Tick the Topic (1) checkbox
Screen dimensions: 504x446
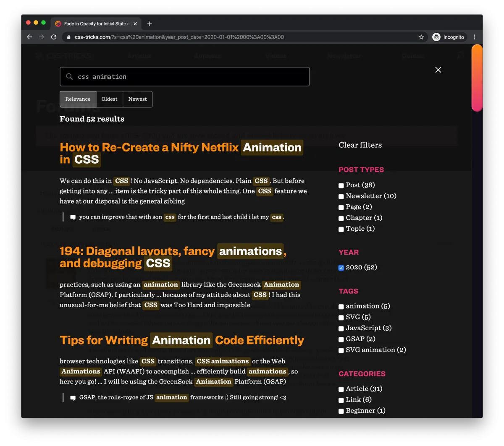341,229
